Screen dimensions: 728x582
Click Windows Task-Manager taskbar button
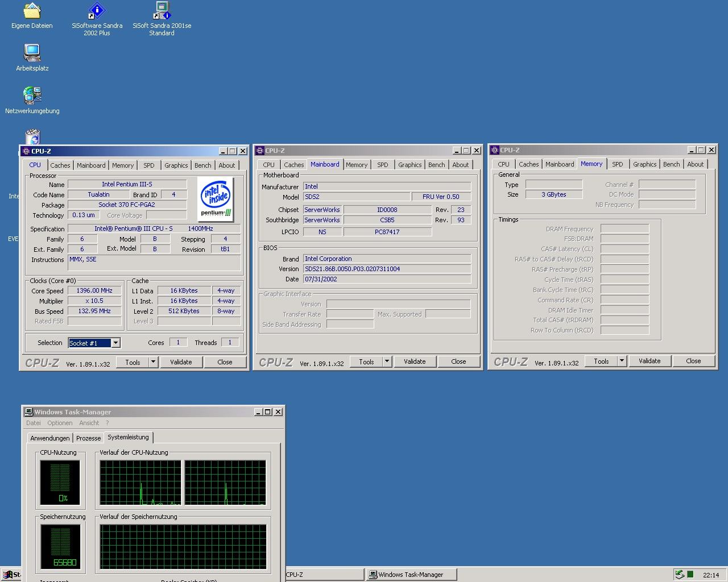pos(411,575)
